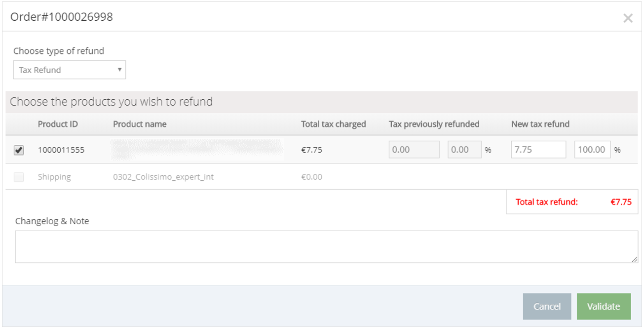Open the type of refund dropdown
Viewport: 644px width, 330px height.
69,70
